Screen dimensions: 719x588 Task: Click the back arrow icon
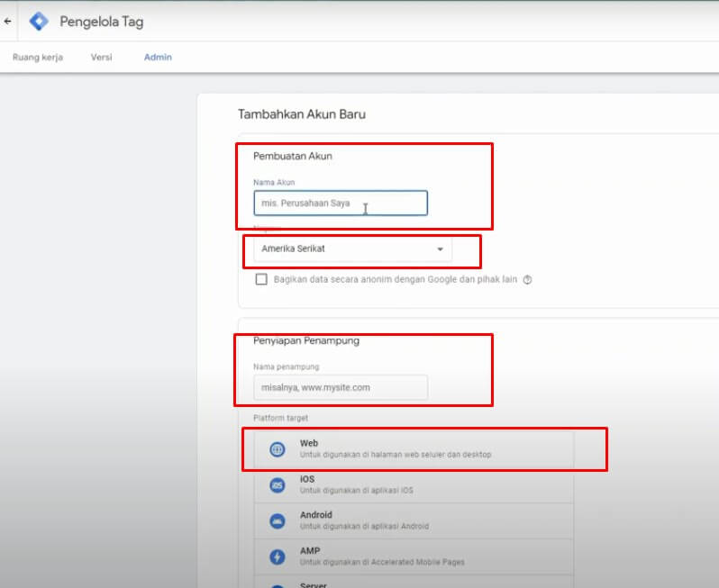8,21
